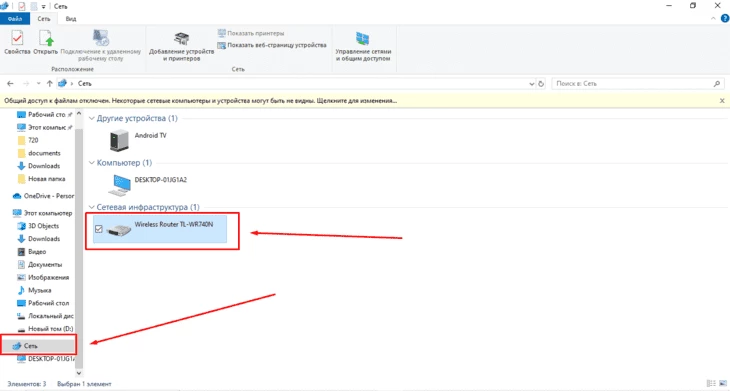730x391 pixels.
Task: Switch to details view icon in status bar
Action: pos(710,384)
